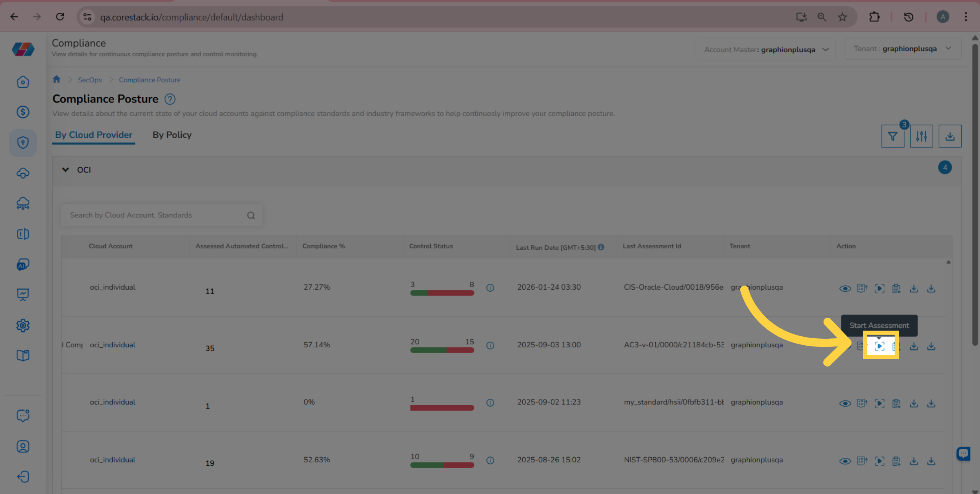Click the SecOps breadcrumb link
This screenshot has width=980, height=494.
(90, 80)
